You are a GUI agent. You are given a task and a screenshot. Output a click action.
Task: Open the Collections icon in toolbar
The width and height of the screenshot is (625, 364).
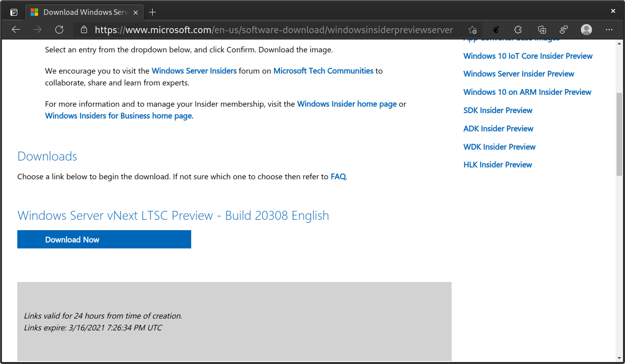(542, 30)
